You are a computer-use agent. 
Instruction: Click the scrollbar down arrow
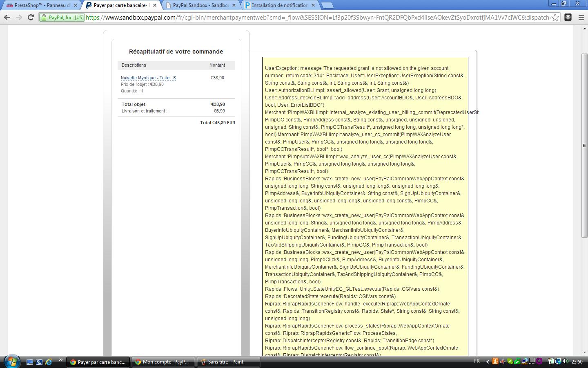point(584,352)
